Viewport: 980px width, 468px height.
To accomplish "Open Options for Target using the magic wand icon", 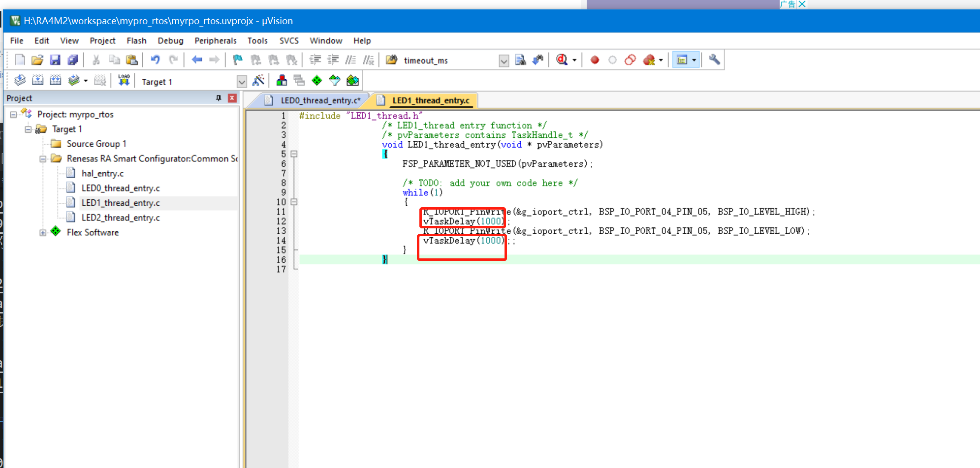I will click(258, 81).
